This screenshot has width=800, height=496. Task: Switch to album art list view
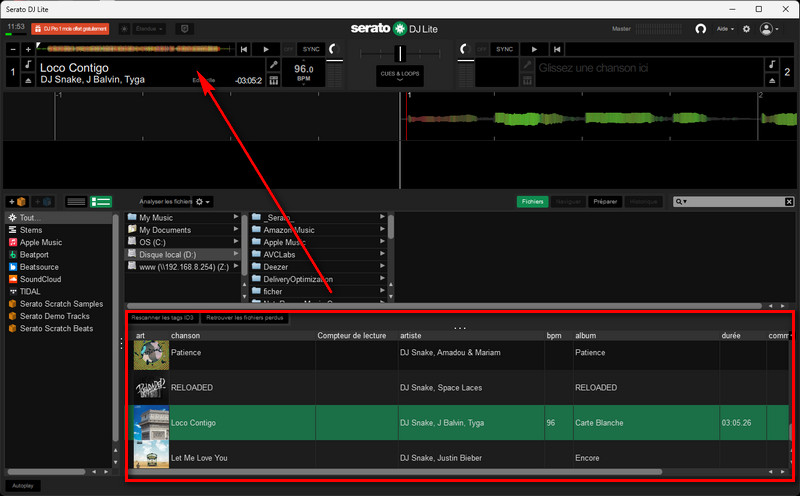101,202
